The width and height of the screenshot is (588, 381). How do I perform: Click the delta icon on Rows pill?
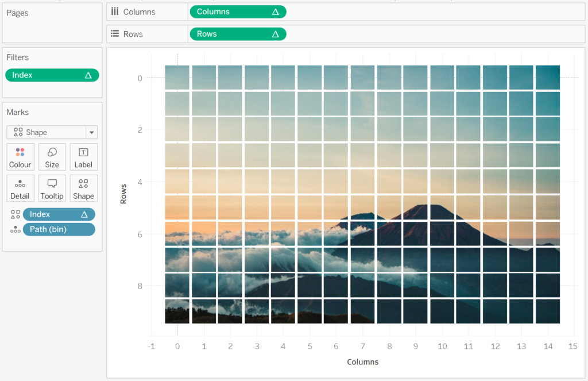click(276, 34)
